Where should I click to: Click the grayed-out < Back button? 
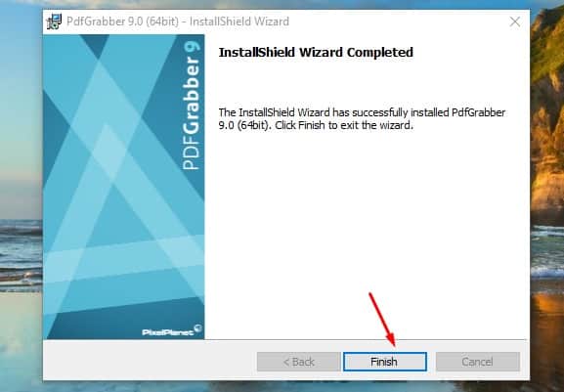(x=298, y=362)
